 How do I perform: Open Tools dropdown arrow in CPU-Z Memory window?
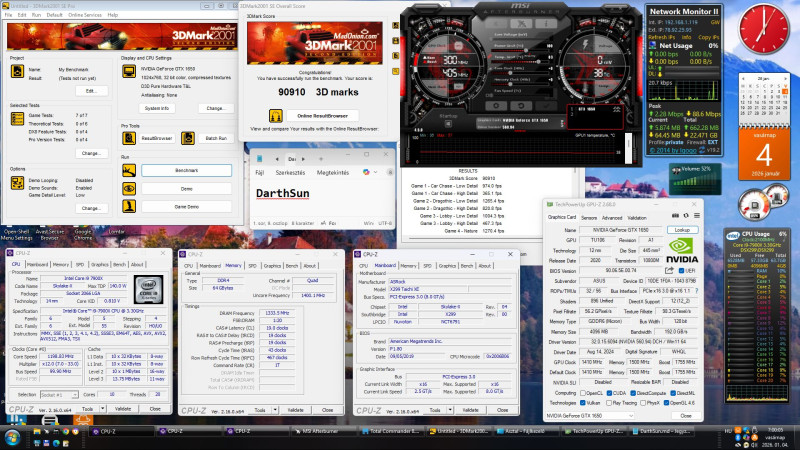tap(275, 410)
